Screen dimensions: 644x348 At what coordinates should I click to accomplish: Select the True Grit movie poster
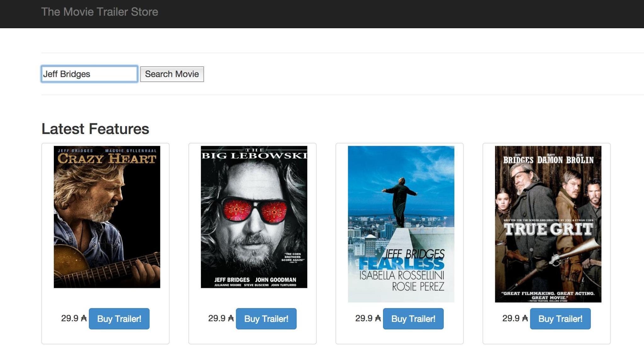[x=548, y=224]
